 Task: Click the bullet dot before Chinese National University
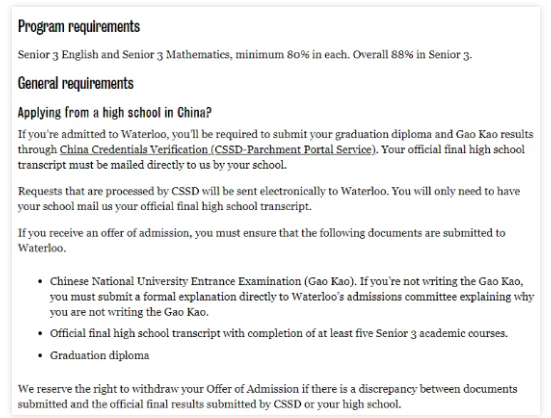(41, 282)
